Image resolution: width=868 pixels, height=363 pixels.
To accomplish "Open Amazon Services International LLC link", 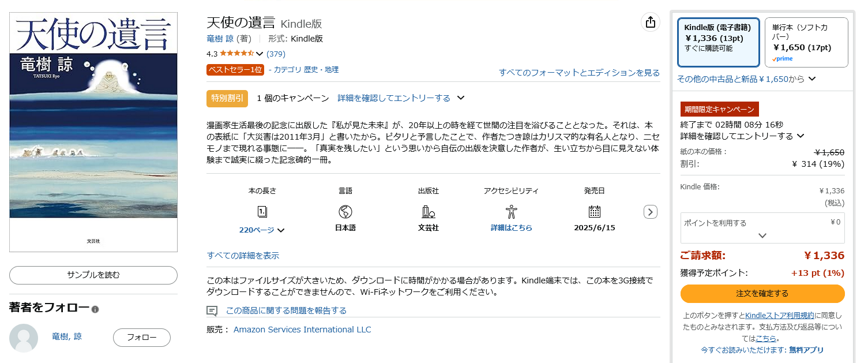I will tap(302, 330).
